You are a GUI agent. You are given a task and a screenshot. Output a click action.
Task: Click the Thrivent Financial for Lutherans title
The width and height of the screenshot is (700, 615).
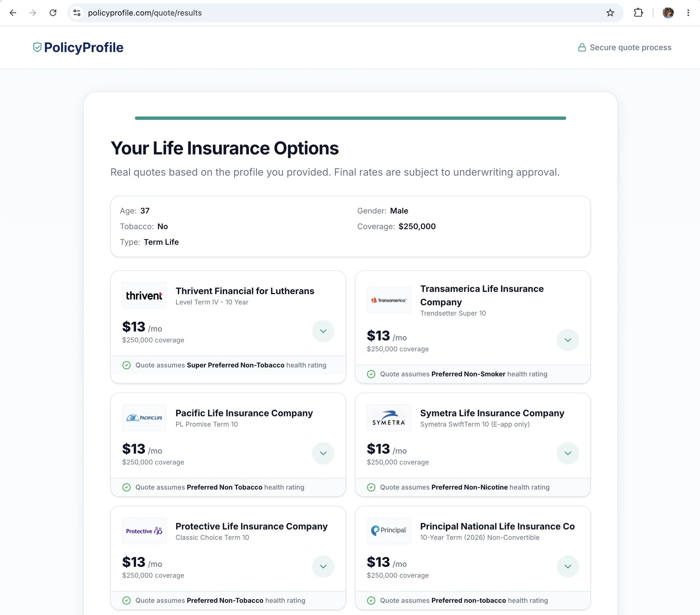click(x=244, y=291)
